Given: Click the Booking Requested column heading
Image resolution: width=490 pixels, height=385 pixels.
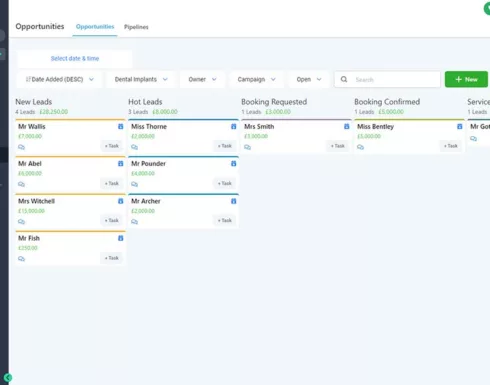Looking at the screenshot, I should point(274,102).
